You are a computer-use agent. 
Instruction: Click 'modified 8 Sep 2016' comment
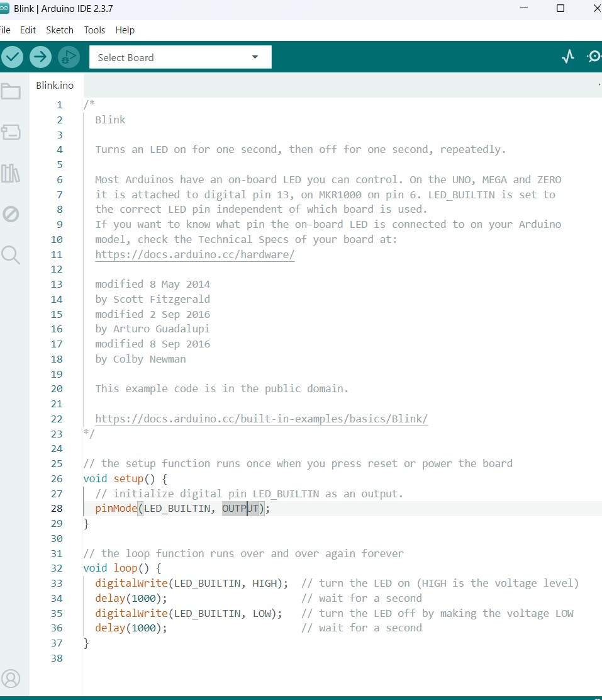(152, 344)
